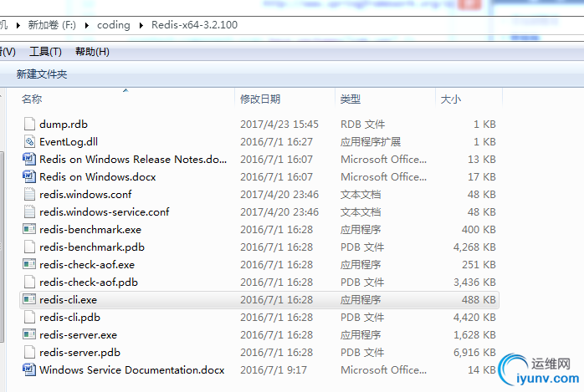Select the redis.windows.conf file name
Image resolution: width=584 pixels, height=392 pixels.
click(x=85, y=194)
